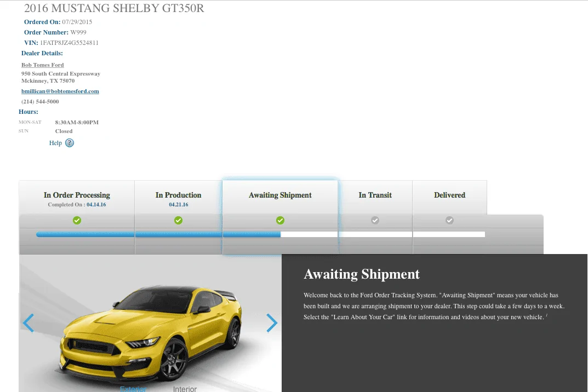Show the next car image with right arrow
Viewport: 588px width, 392px height.
click(272, 323)
